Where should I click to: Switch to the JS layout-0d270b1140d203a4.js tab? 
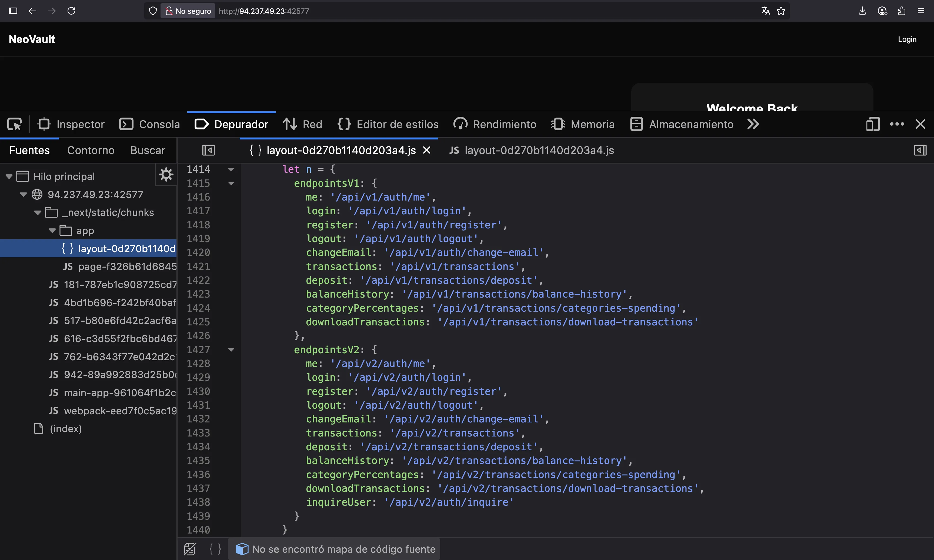point(532,150)
